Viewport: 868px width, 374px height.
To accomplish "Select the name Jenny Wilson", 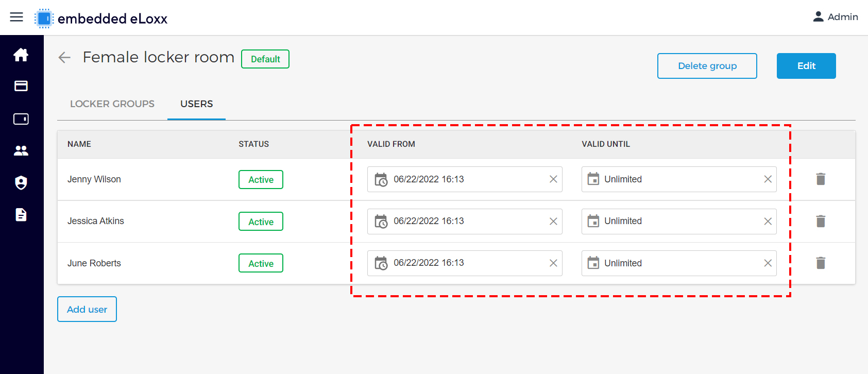I will click(94, 179).
